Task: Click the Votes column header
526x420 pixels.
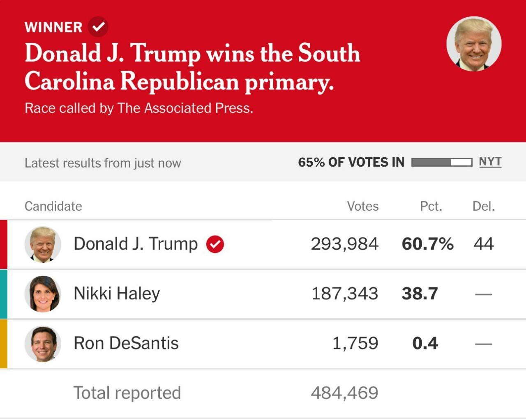Action: [x=362, y=206]
